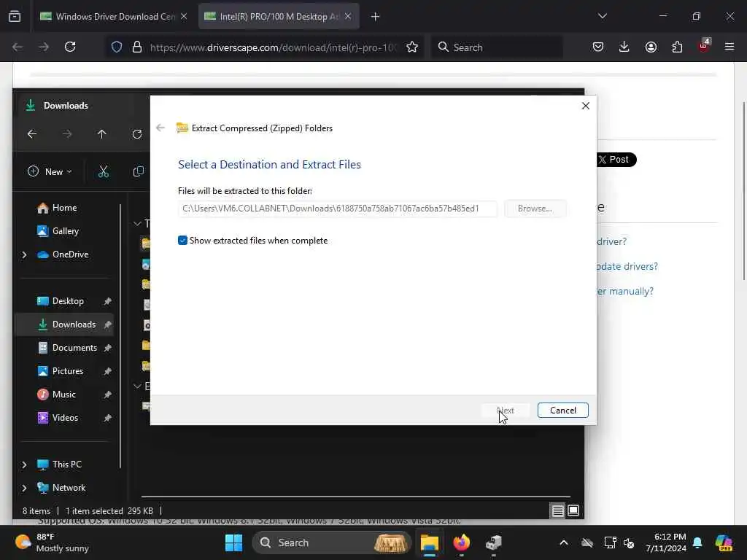Open the weather widget on taskbar
The height and width of the screenshot is (560, 747).
(x=52, y=542)
